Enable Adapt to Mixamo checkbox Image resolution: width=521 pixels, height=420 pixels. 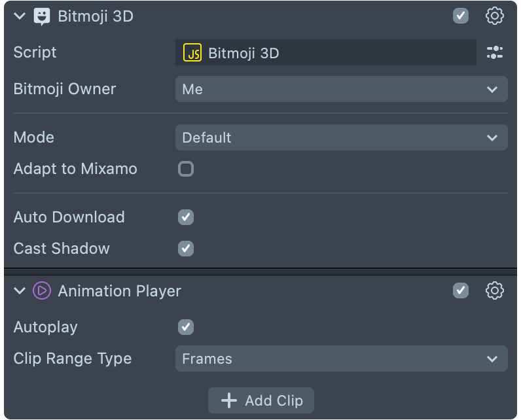[186, 169]
